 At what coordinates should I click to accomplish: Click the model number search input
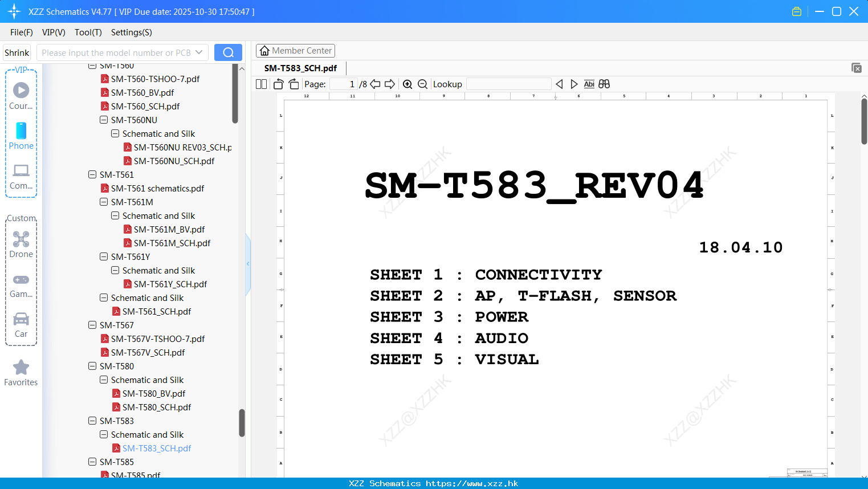pyautogui.click(x=116, y=52)
